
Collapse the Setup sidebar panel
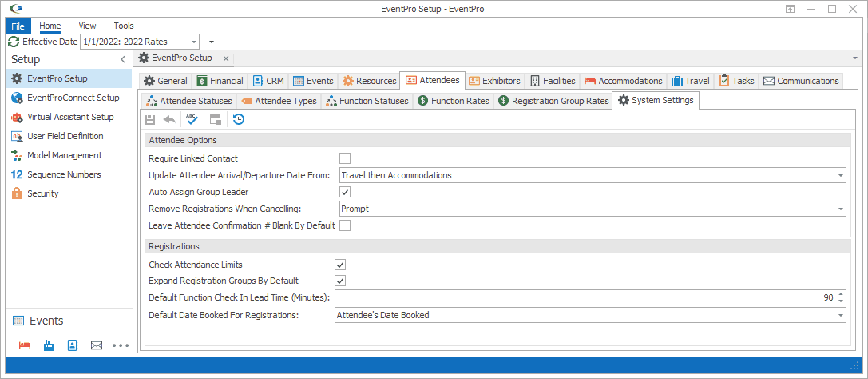[x=123, y=59]
